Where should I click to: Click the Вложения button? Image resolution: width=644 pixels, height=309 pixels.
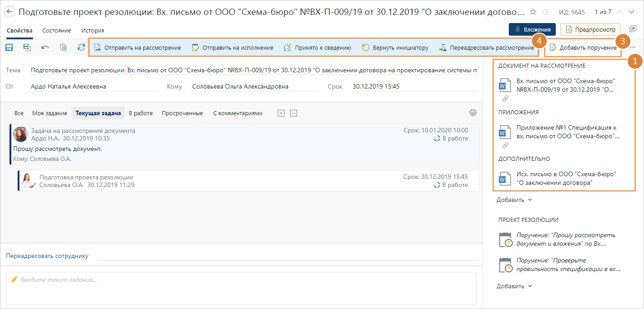click(x=532, y=29)
